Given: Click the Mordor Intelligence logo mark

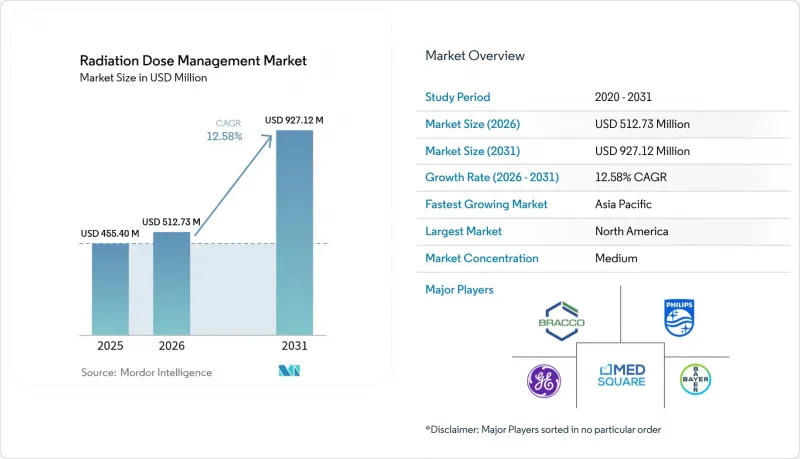Looking at the screenshot, I should coord(289,371).
